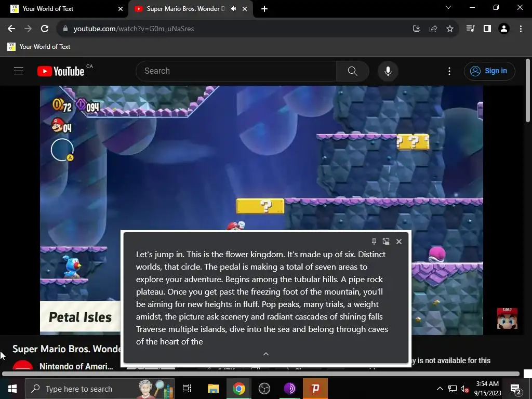Click the Nintendo channel avatar
The width and height of the screenshot is (532, 399).
(23, 365)
